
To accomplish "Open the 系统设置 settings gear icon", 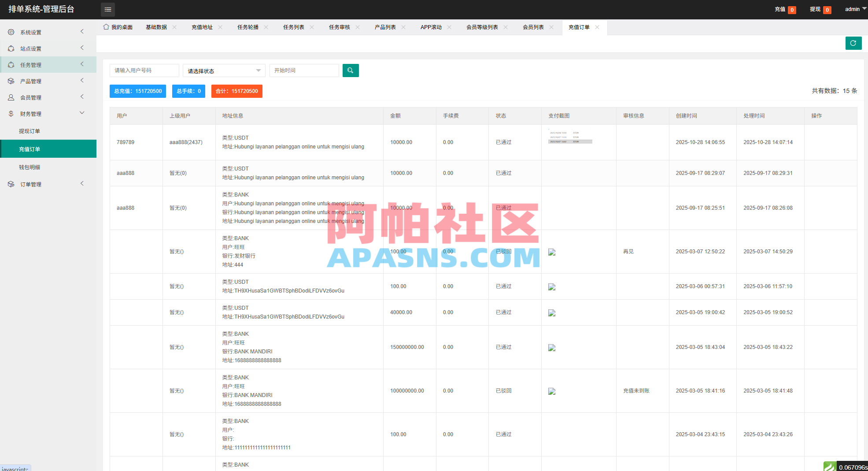I will click(x=11, y=32).
